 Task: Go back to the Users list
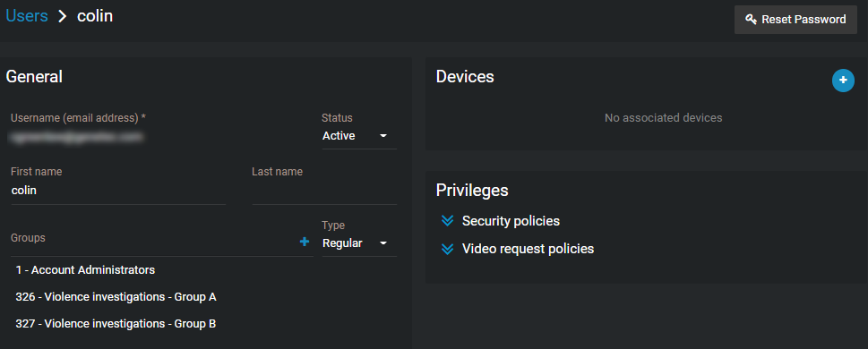(x=27, y=16)
